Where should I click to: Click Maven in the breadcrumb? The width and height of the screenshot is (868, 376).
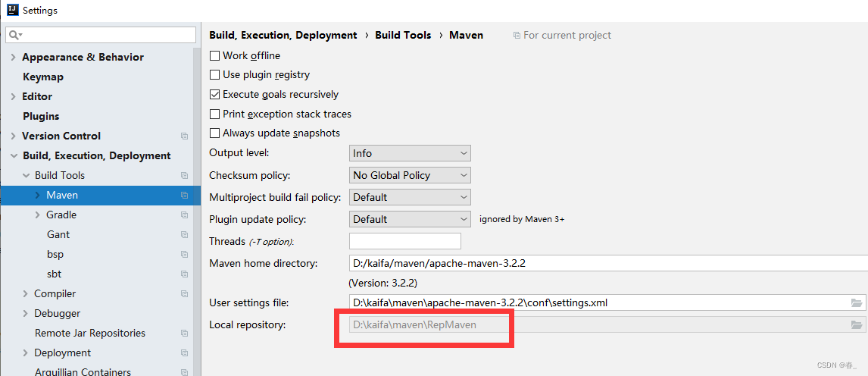(x=466, y=35)
